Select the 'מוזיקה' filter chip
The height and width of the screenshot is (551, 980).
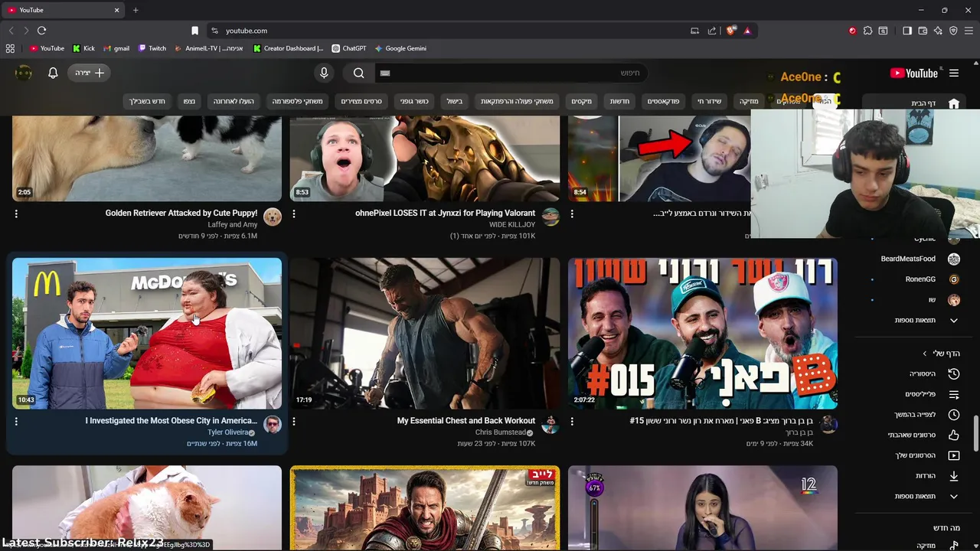point(748,101)
